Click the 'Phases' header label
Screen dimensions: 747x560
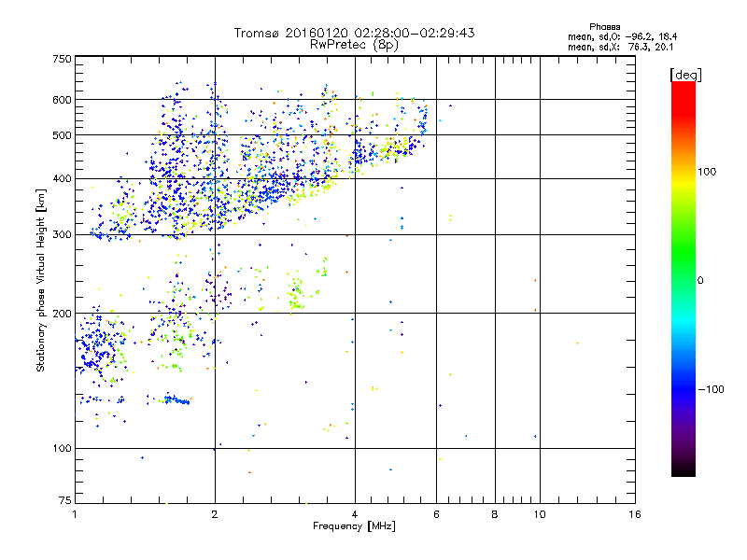(x=604, y=27)
